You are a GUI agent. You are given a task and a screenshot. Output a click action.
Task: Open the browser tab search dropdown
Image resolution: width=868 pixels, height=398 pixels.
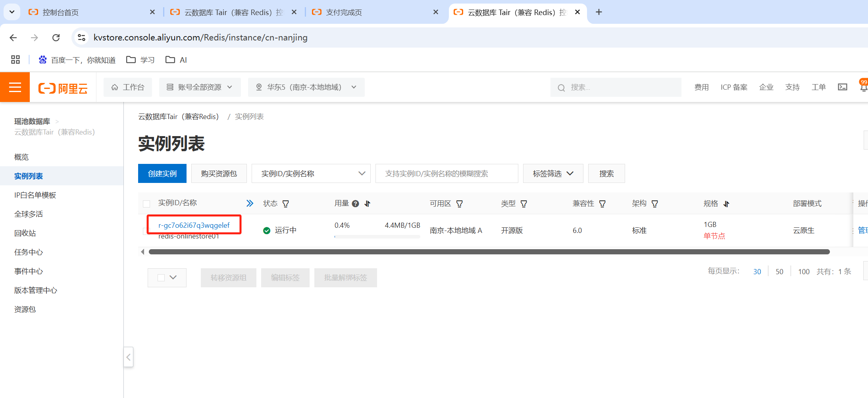(x=12, y=12)
